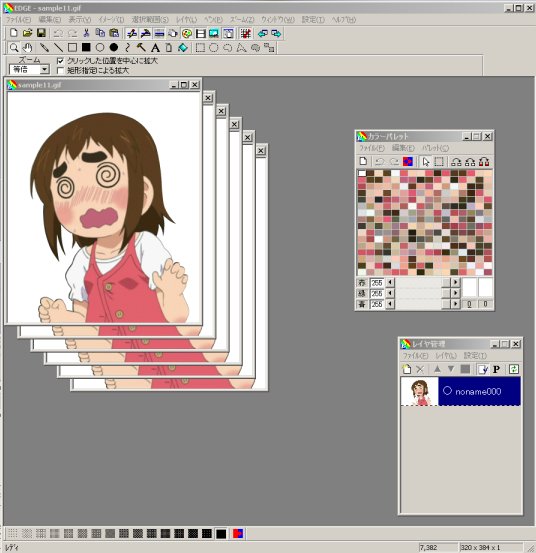The image size is (536, 553).
Task: Click the '7,382' coordinate status text
Action: tap(428, 547)
